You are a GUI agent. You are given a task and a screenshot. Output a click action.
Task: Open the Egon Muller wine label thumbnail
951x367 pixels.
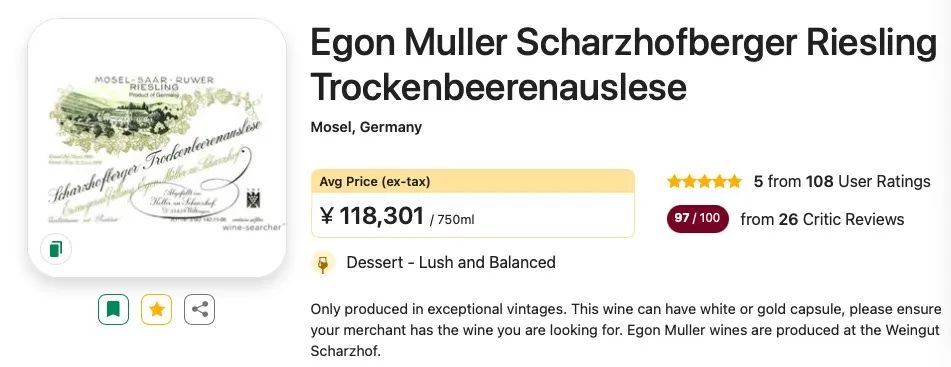[157, 148]
